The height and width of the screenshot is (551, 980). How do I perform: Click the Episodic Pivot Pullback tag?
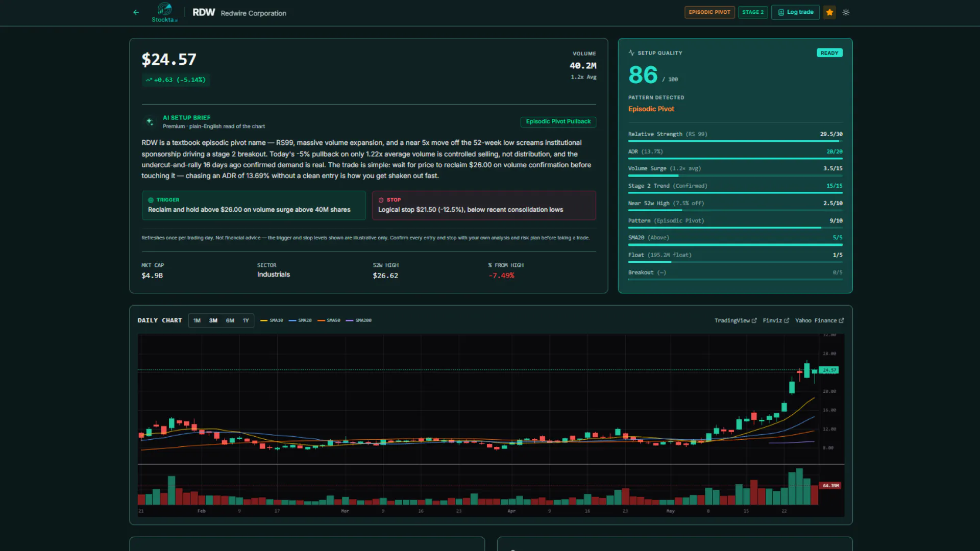click(x=558, y=121)
